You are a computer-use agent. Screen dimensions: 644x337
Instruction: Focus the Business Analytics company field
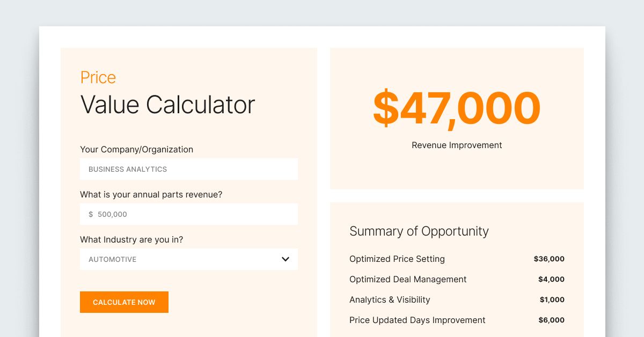click(188, 169)
